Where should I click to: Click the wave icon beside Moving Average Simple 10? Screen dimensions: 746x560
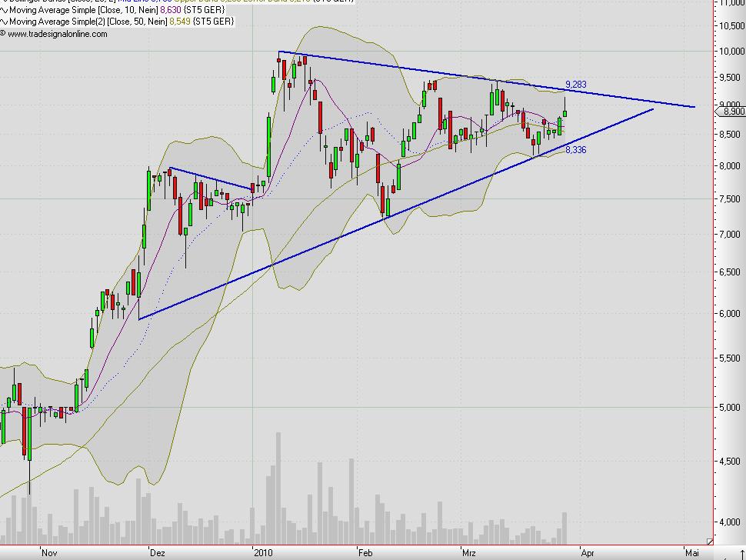pyautogui.click(x=4, y=9)
